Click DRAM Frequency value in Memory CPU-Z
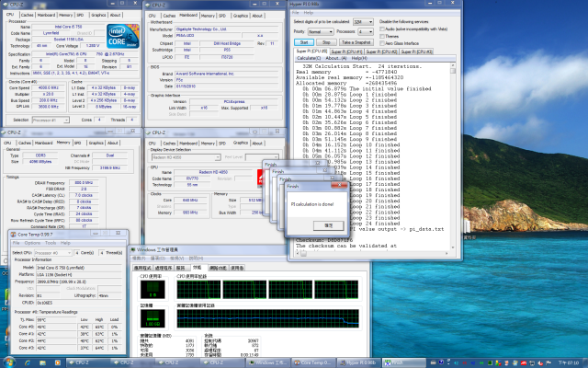 point(84,183)
